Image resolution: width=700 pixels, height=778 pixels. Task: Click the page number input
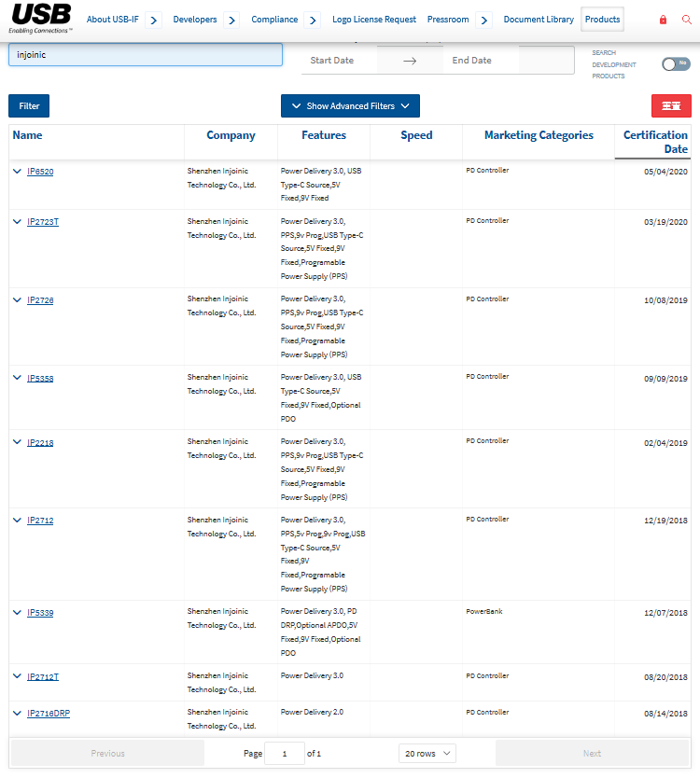[285, 753]
